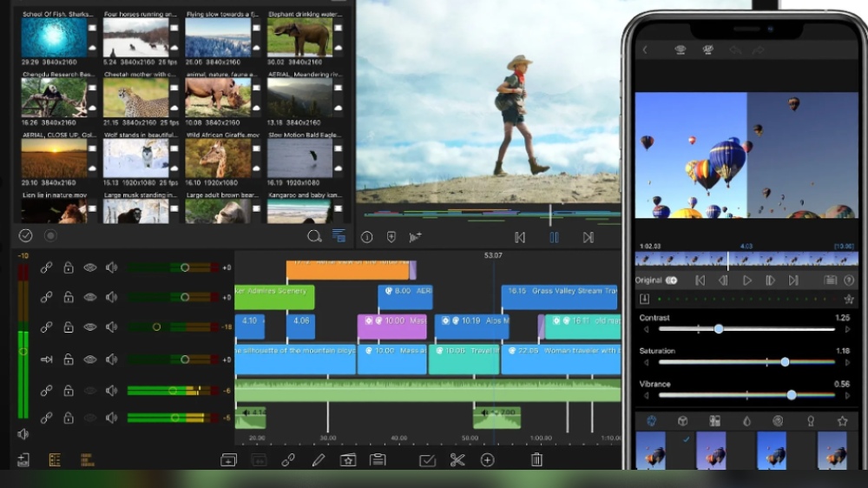Lock the main storyline track

click(x=68, y=359)
